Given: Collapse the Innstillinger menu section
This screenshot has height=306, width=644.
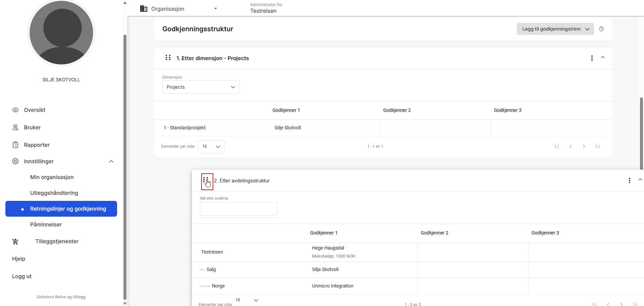Looking at the screenshot, I should click(x=111, y=162).
